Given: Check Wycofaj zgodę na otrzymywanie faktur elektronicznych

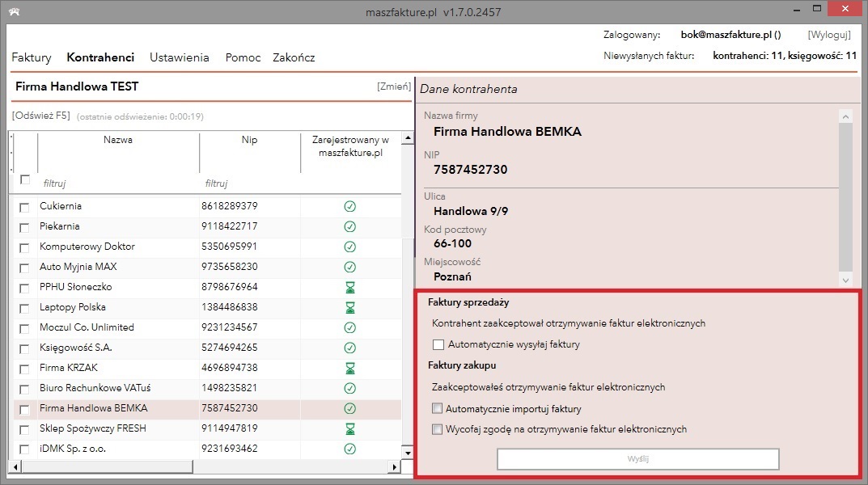Looking at the screenshot, I should click(438, 429).
